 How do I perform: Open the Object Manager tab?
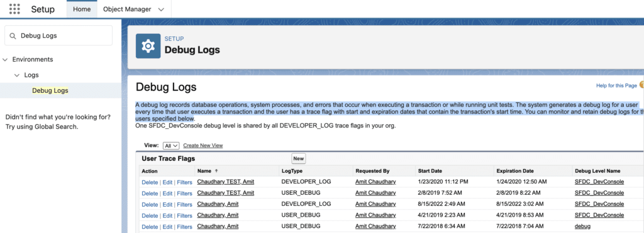point(127,9)
